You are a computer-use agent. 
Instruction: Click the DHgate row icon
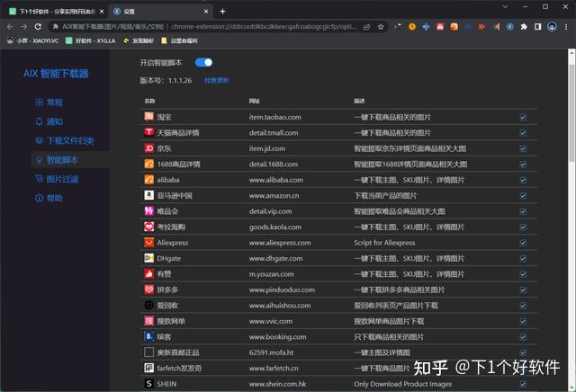[x=148, y=258]
